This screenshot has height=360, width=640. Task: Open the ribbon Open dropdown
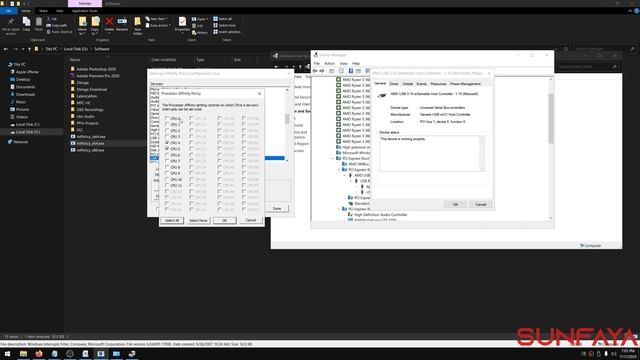point(200,19)
